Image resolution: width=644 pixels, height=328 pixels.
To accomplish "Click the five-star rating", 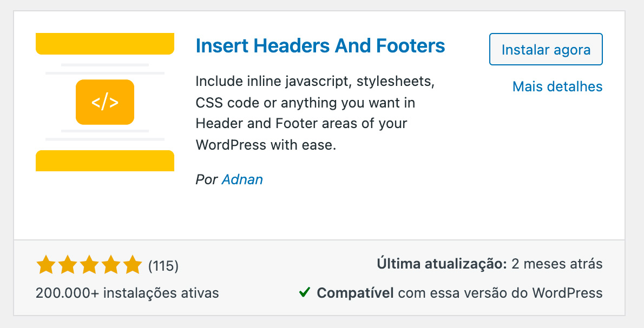I will pos(89,265).
